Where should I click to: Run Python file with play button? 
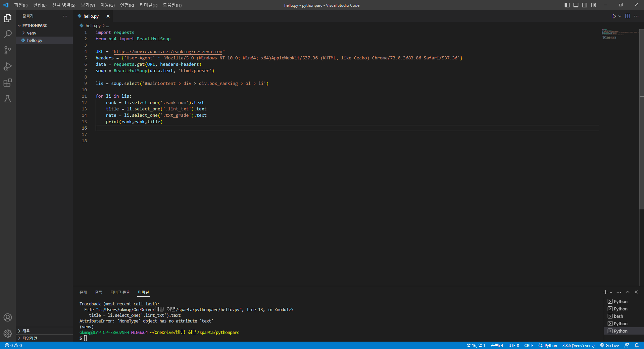tap(614, 16)
